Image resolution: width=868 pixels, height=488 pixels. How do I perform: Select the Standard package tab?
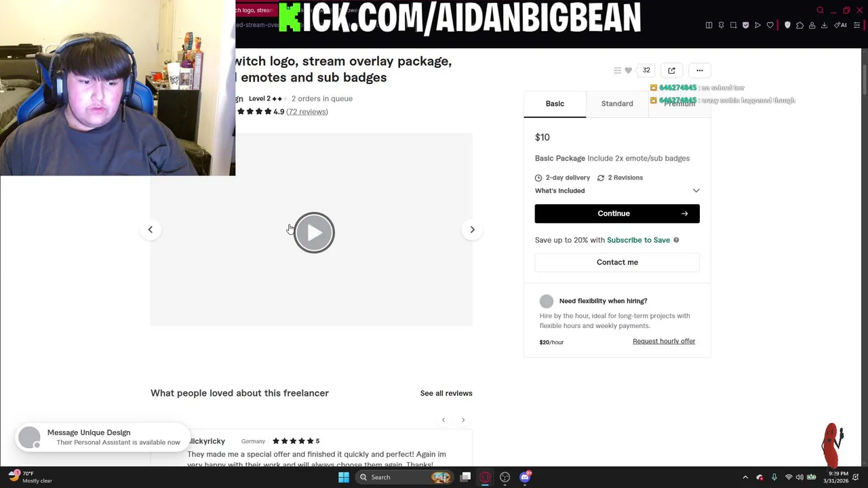617,104
